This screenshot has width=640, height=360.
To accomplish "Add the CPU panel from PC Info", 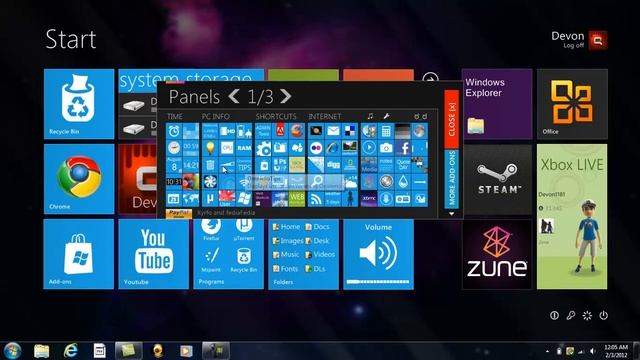I will point(227,148).
